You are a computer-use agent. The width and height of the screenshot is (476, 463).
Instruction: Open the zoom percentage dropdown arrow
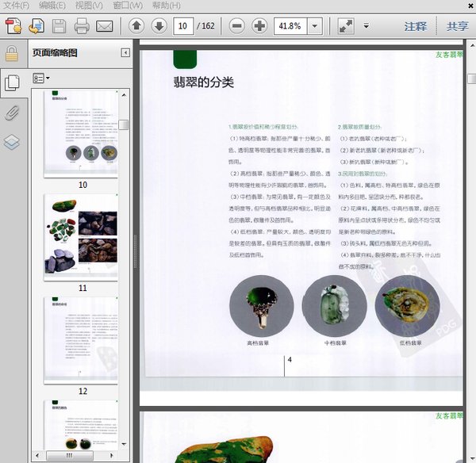point(314,26)
